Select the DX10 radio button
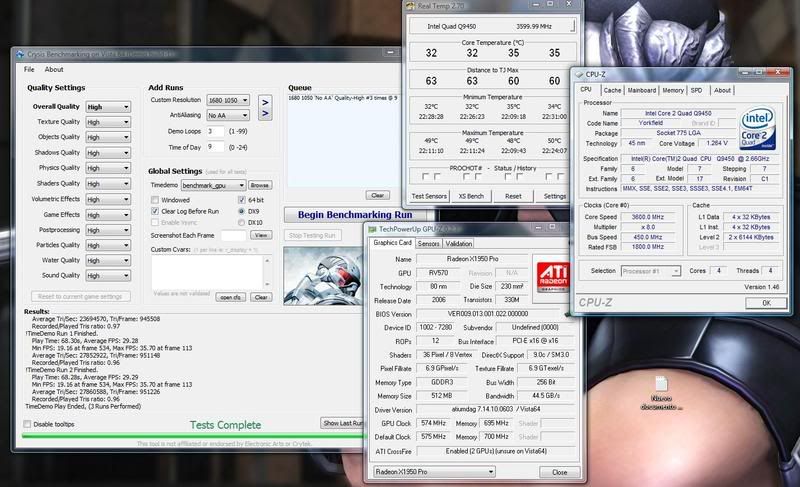 [241, 222]
